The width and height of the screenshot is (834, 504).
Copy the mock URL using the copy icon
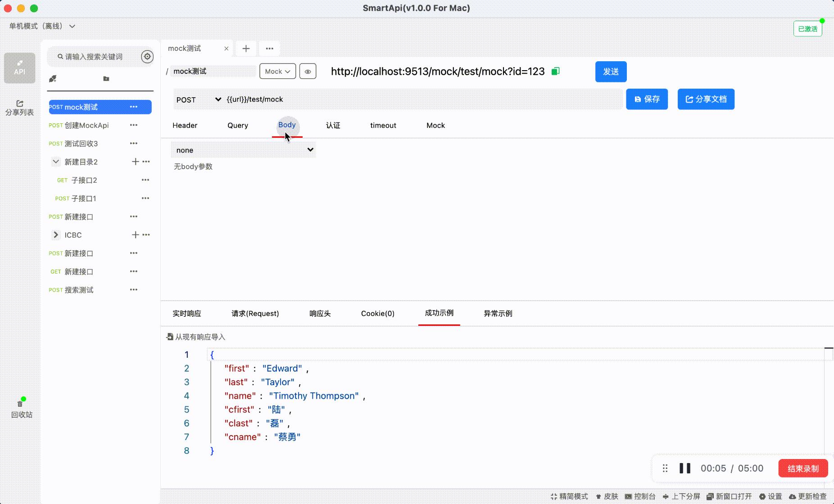tap(556, 71)
